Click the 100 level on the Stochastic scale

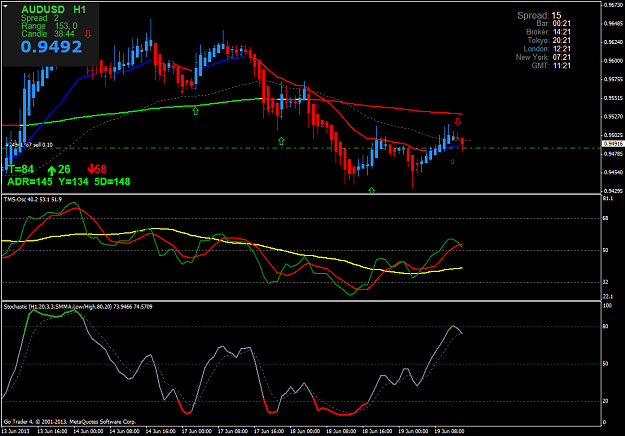(x=607, y=306)
